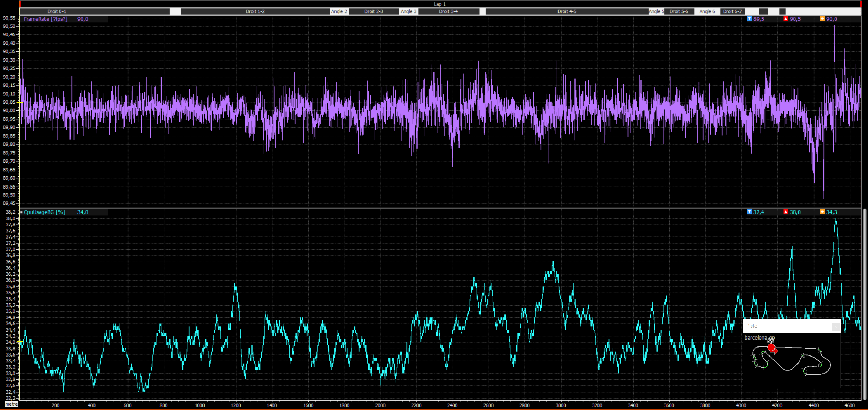Click the orange average marker icon for CpuUsageBG
868x410 pixels.
click(822, 212)
